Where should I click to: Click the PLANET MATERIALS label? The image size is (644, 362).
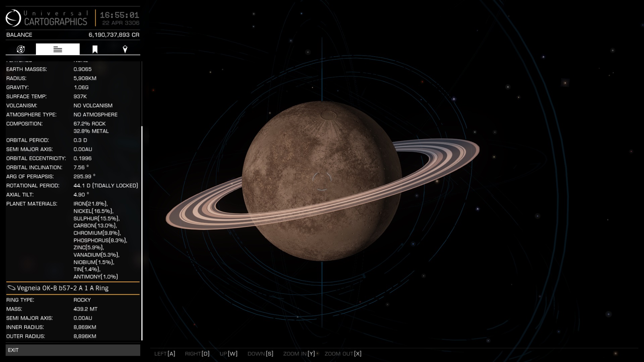point(32,204)
